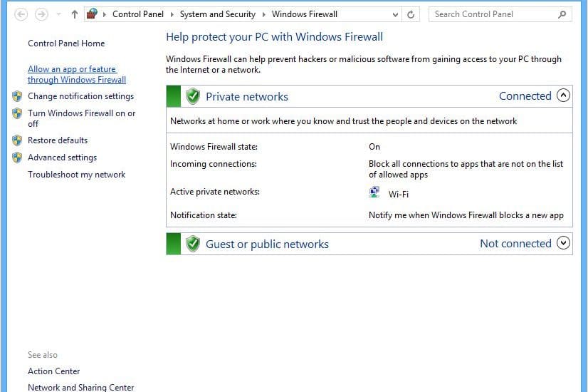Expand arrow before Control Panel breadcrumb
This screenshot has width=588, height=392.
click(105, 15)
